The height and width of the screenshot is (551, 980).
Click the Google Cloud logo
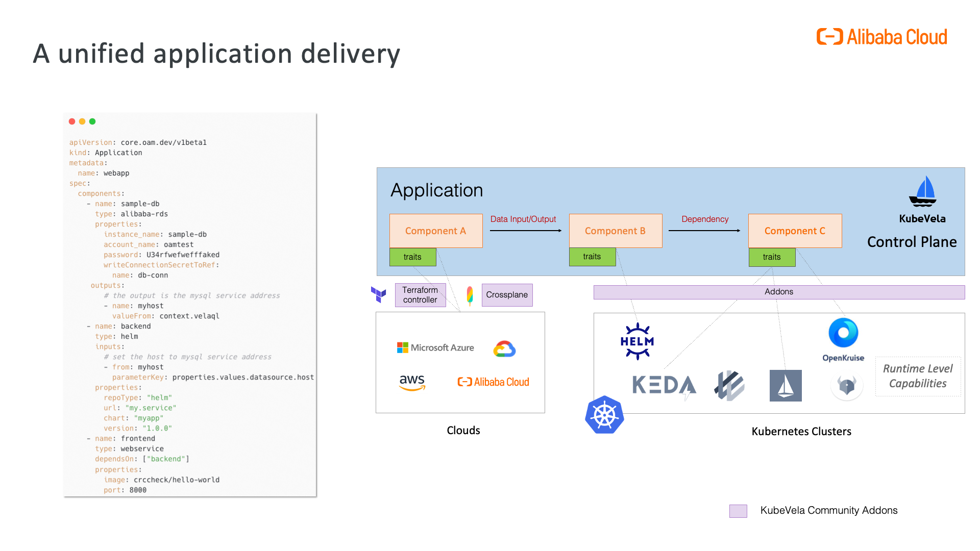click(504, 349)
